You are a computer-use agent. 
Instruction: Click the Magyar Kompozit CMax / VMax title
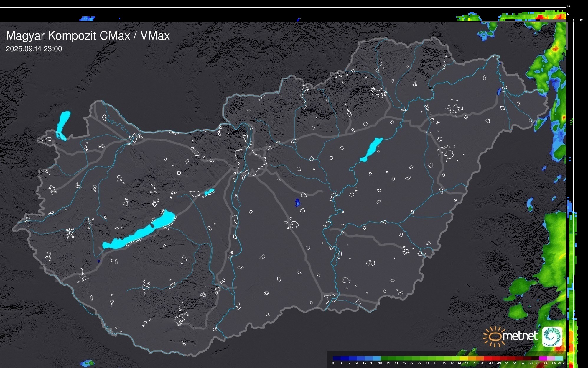[88, 36]
